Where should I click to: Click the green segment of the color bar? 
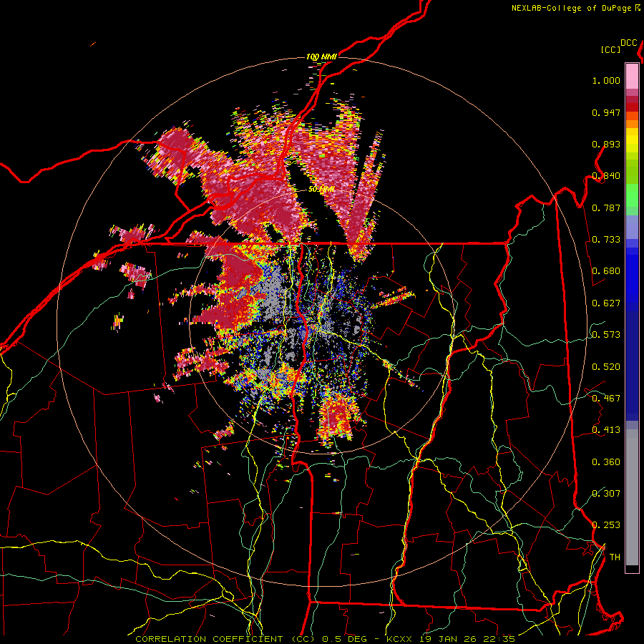[x=632, y=195]
